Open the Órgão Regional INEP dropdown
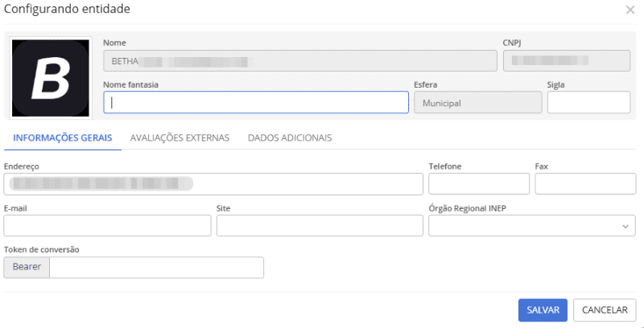The image size is (644, 328). [x=532, y=225]
